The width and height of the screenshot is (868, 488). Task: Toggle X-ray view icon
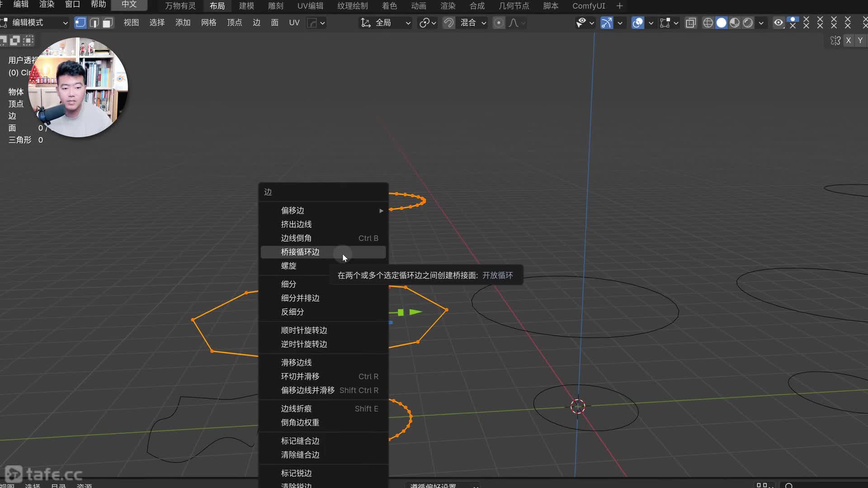(690, 23)
